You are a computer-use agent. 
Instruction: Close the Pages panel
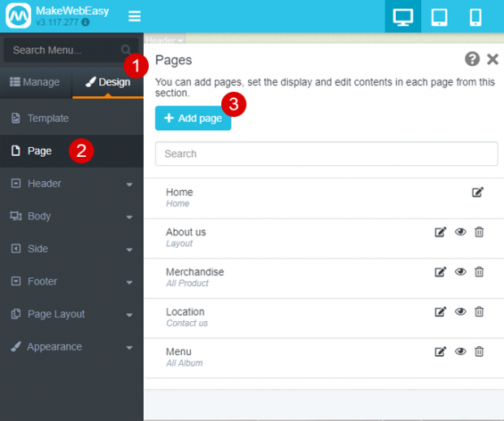pyautogui.click(x=492, y=59)
